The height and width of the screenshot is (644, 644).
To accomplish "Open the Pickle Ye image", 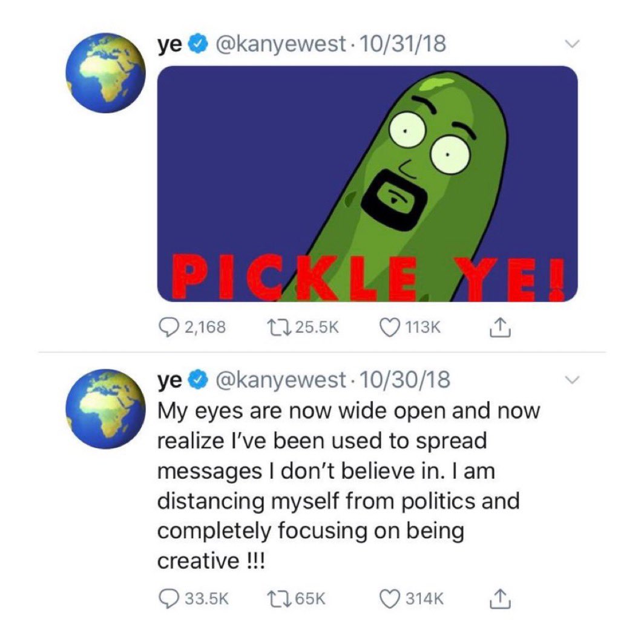I will pyautogui.click(x=367, y=184).
